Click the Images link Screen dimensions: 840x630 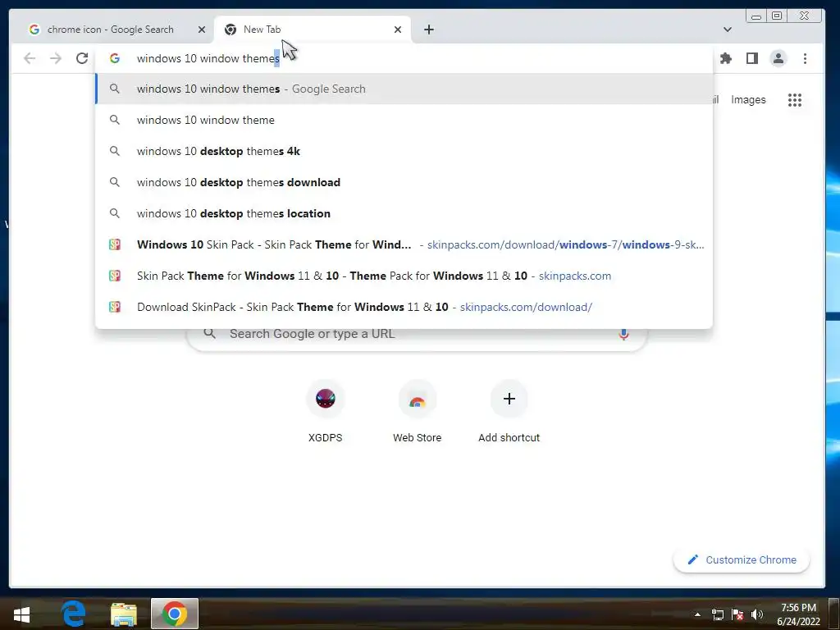pyautogui.click(x=748, y=99)
